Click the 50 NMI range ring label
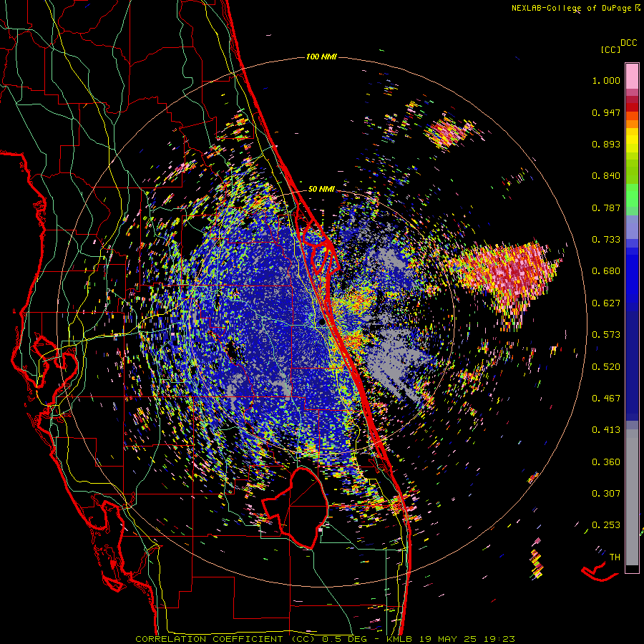This screenshot has height=644, width=644. 321,190
